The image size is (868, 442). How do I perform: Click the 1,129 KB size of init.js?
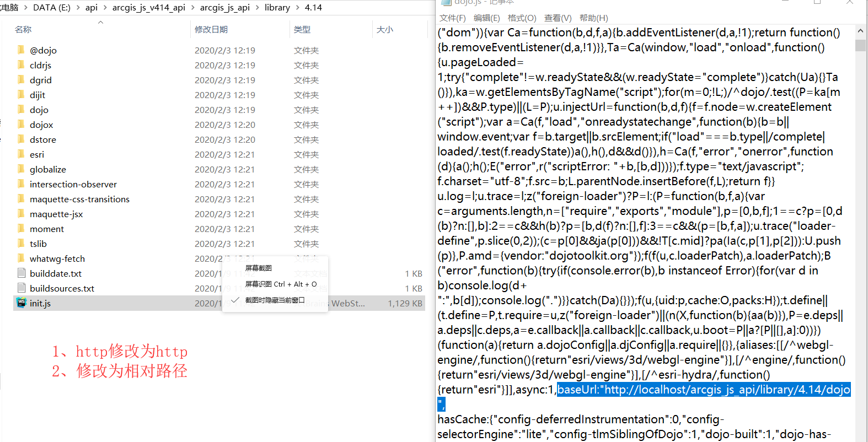click(x=405, y=303)
